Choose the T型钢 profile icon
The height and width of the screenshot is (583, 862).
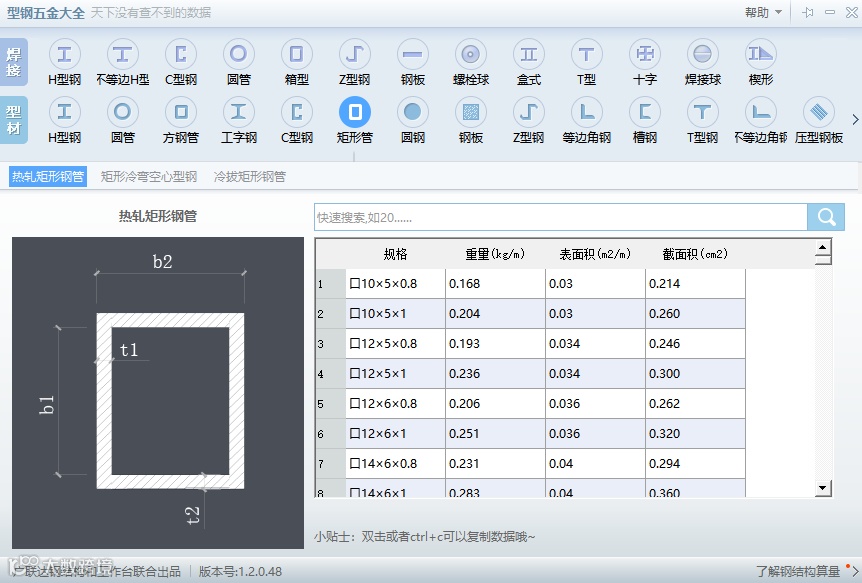703,120
